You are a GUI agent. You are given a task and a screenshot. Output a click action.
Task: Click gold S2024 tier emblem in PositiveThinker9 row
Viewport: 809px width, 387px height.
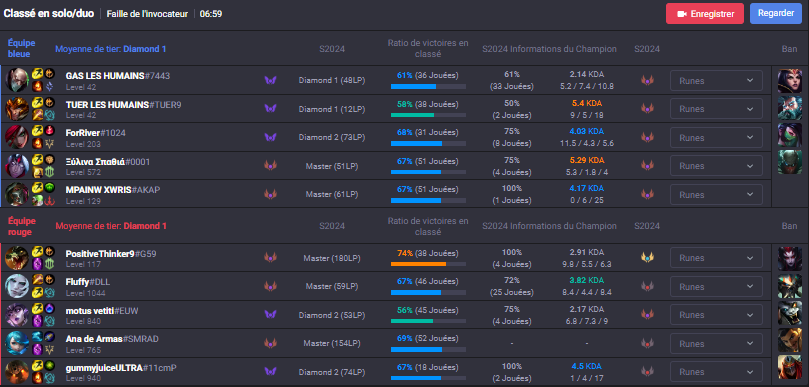pos(647,257)
